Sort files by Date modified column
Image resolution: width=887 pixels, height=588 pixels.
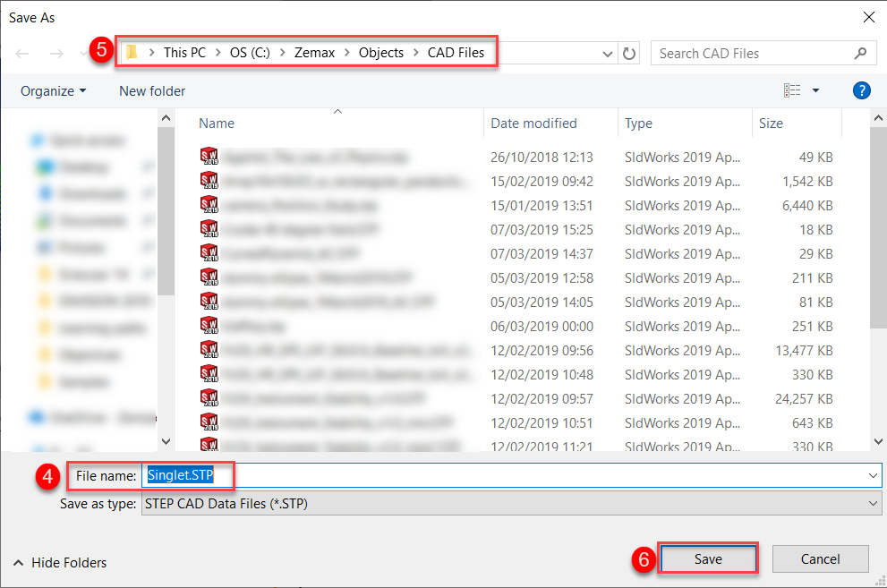coord(533,124)
